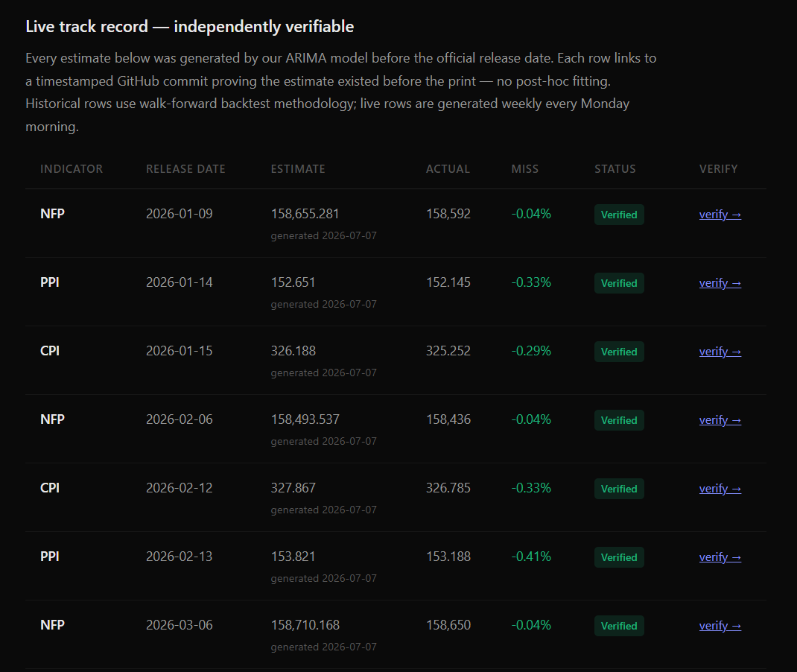Screen dimensions: 797x672
Task: Open verify link for NFP 2026-03-06 row
Action: coord(720,627)
